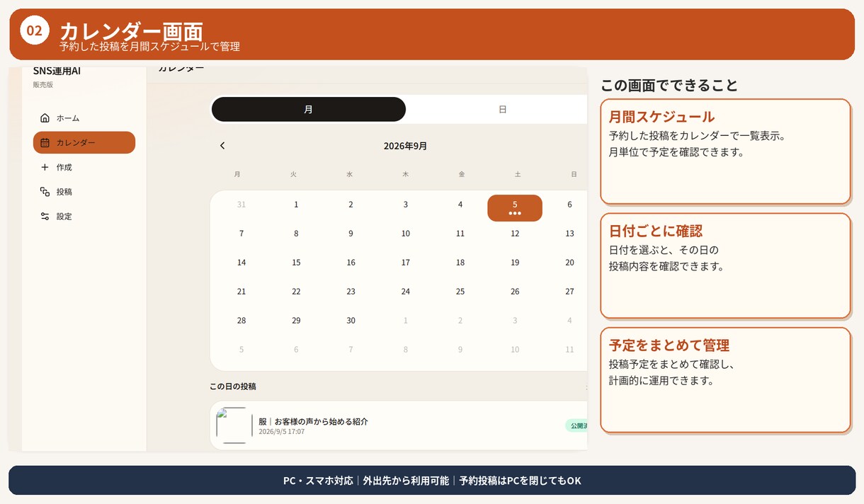Select date 6 in the first week

click(x=569, y=205)
